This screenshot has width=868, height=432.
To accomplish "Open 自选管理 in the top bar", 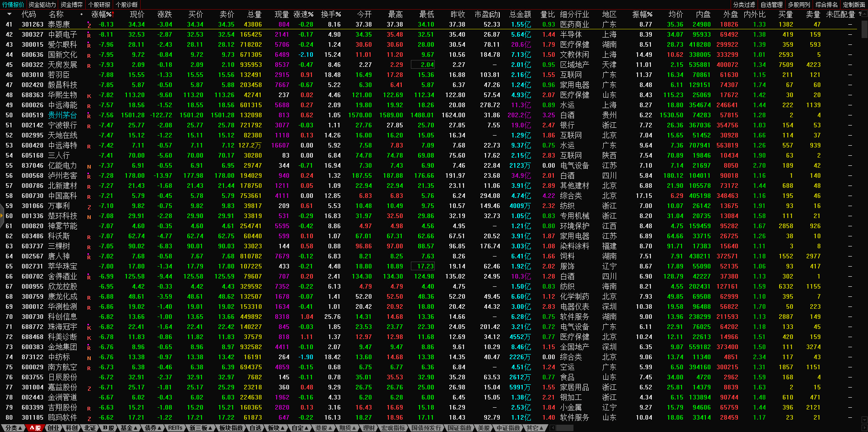I will point(772,5).
